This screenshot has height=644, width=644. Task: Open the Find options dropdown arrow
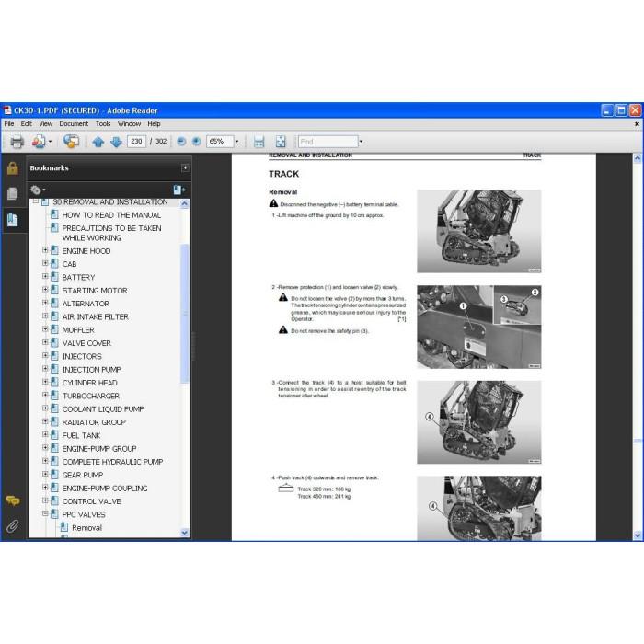click(x=361, y=142)
